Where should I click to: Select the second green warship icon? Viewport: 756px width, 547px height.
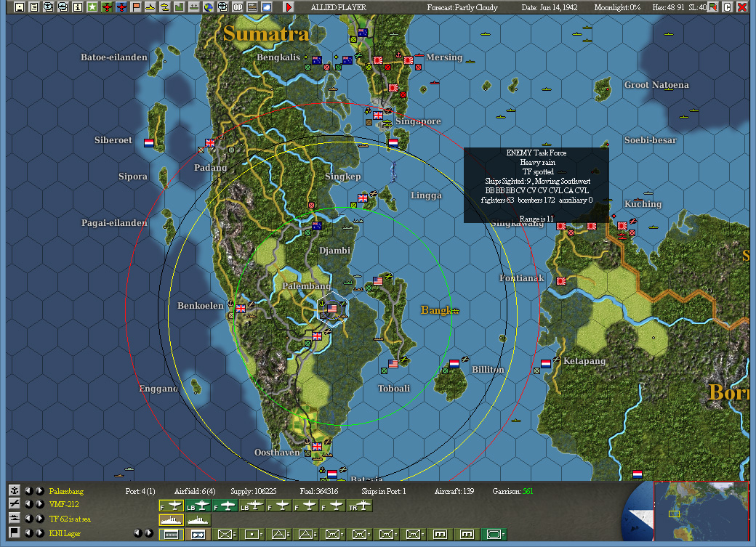click(x=198, y=520)
